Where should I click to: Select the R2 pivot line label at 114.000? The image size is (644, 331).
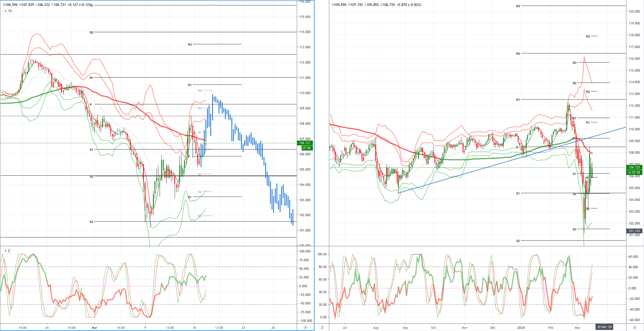92,32
